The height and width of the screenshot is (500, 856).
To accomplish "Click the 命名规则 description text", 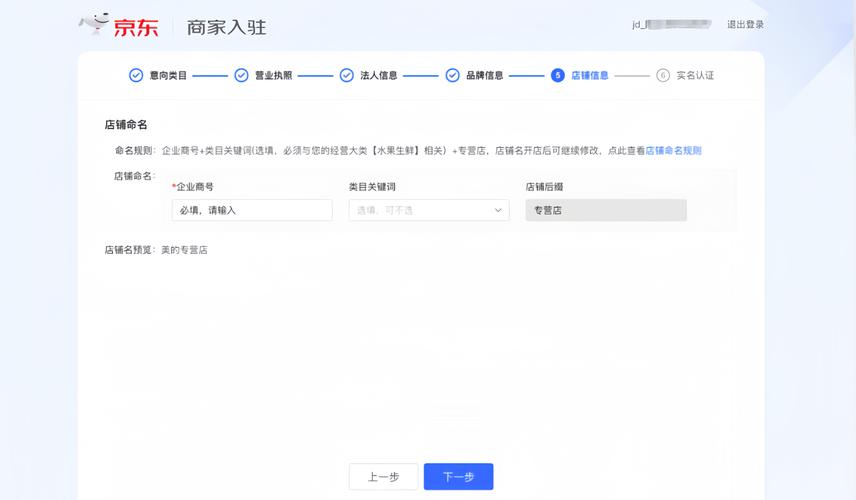I will pos(403,151).
